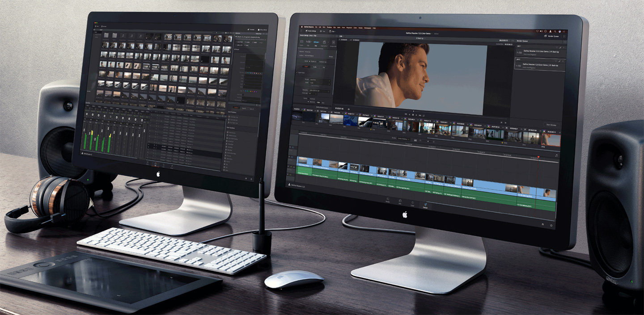644x315 pixels.
Task: Click the red playhead marker on timeline
Action: [x=538, y=157]
